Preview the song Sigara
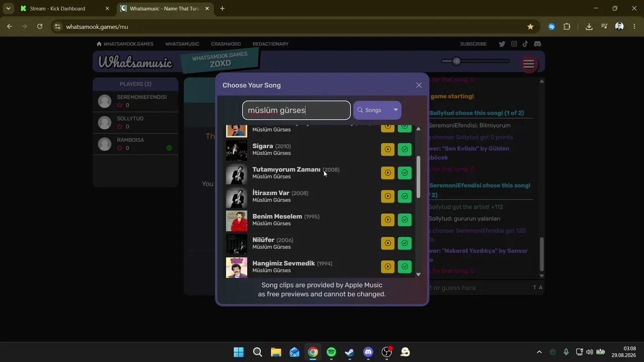Screen dimensions: 644x362 coord(387,149)
